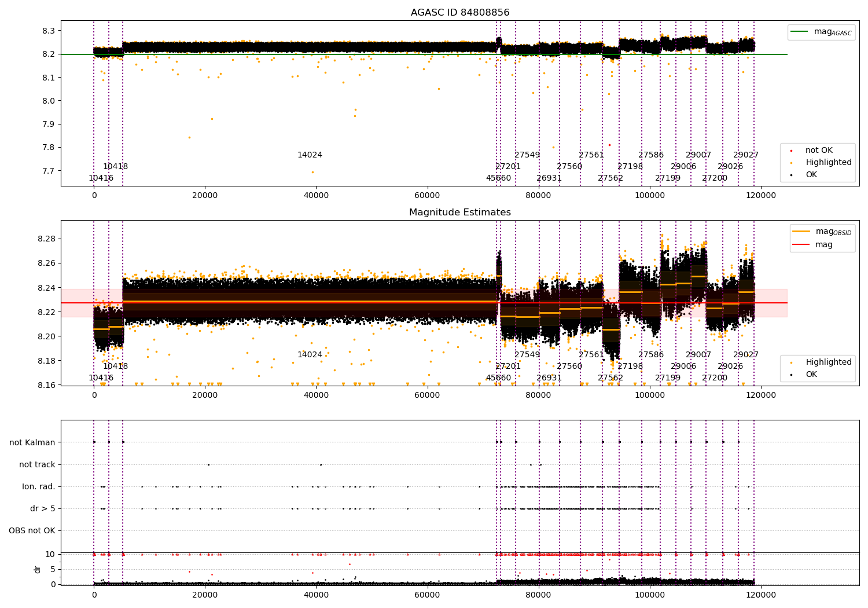Click y-axis tick '8.24' in middle plot
This screenshot has height=608, width=868.
46,288
